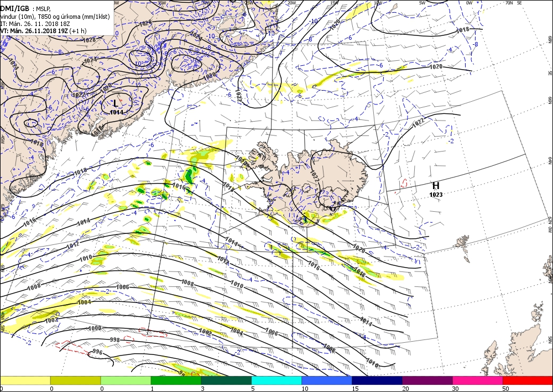
Task: Click the '5W' longitude label
Action: point(422,3)
